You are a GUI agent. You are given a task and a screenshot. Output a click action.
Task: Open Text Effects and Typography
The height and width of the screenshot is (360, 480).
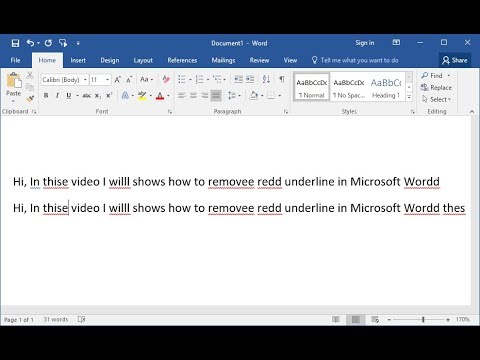click(125, 96)
